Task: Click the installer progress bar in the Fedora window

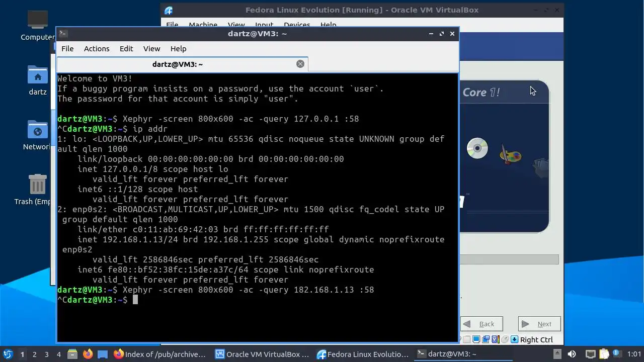Action: (509, 259)
